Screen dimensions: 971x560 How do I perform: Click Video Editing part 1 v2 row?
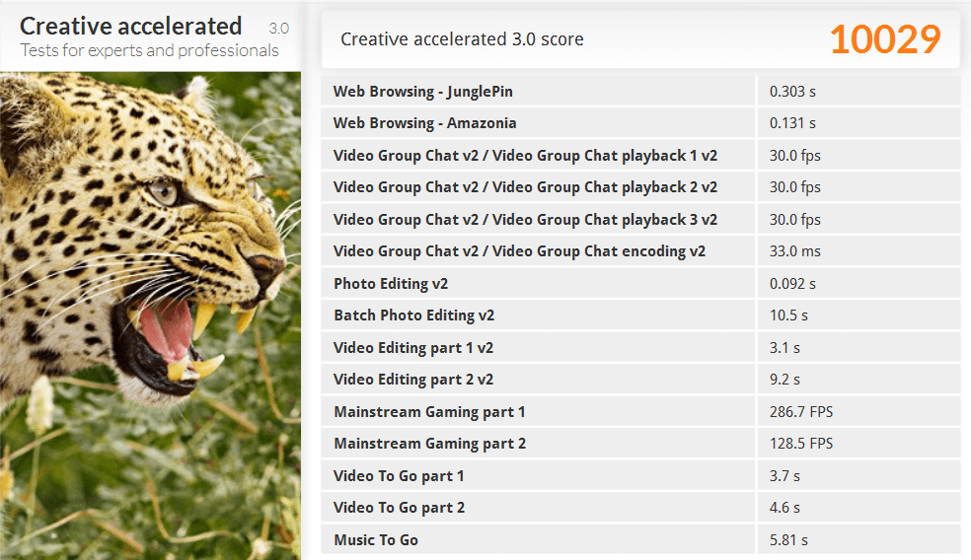640,347
